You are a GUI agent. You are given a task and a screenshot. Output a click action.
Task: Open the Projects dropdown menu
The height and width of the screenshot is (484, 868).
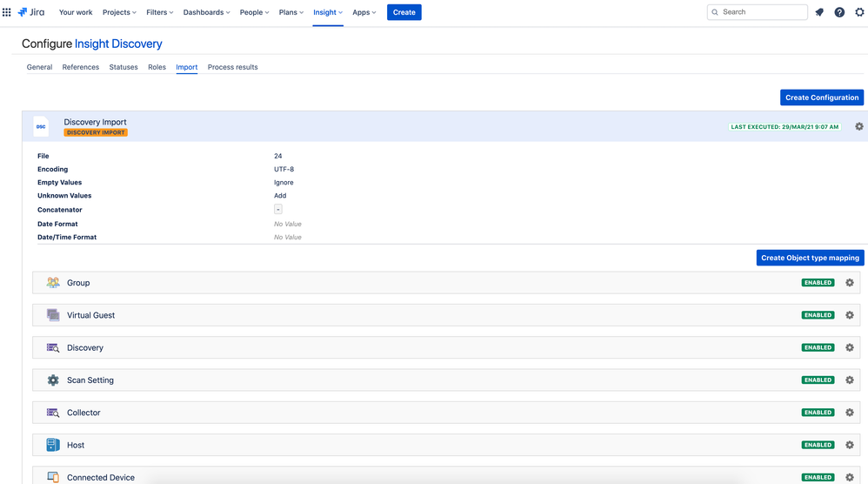click(x=119, y=12)
